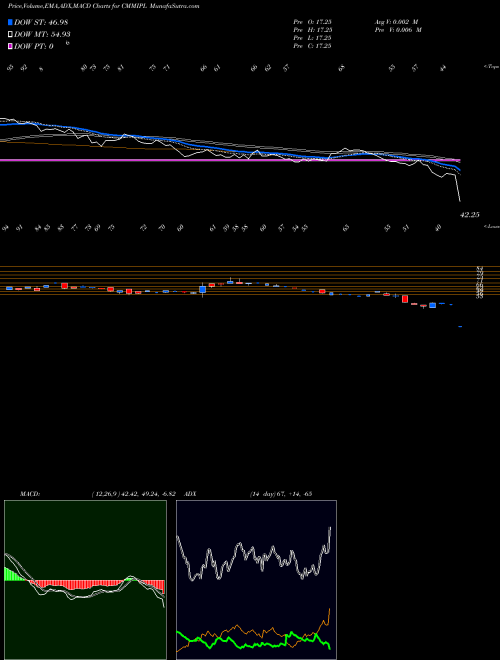Screen dimensions: 500x660
Task: Click the 42.25 last price label
Action: coord(470,215)
